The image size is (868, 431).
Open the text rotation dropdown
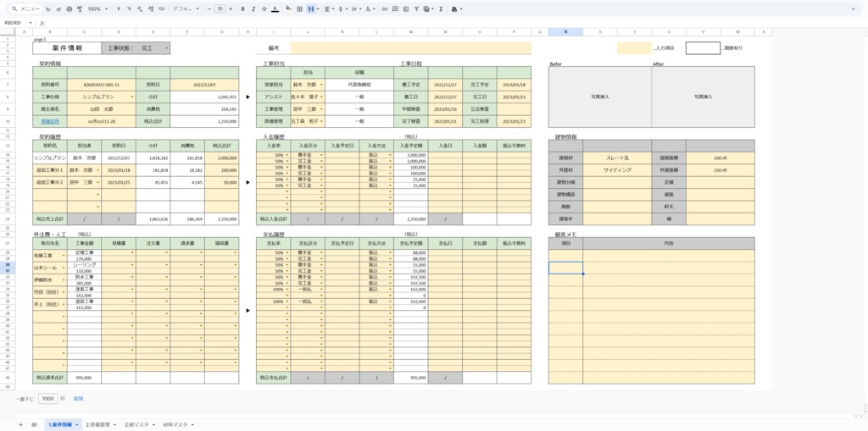pos(370,8)
